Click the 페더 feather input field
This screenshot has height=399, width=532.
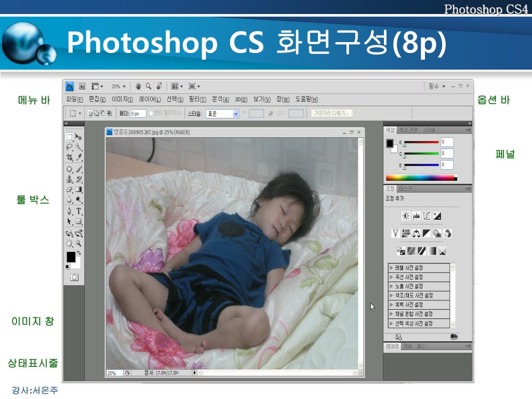point(138,113)
